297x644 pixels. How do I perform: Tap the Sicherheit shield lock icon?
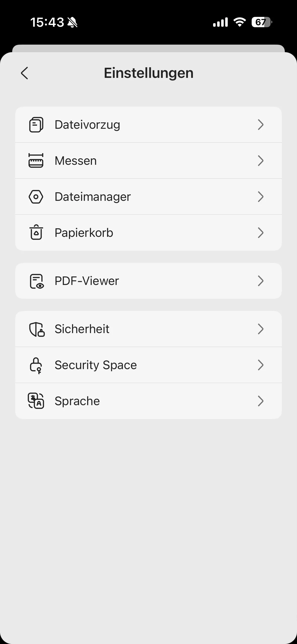(x=37, y=329)
